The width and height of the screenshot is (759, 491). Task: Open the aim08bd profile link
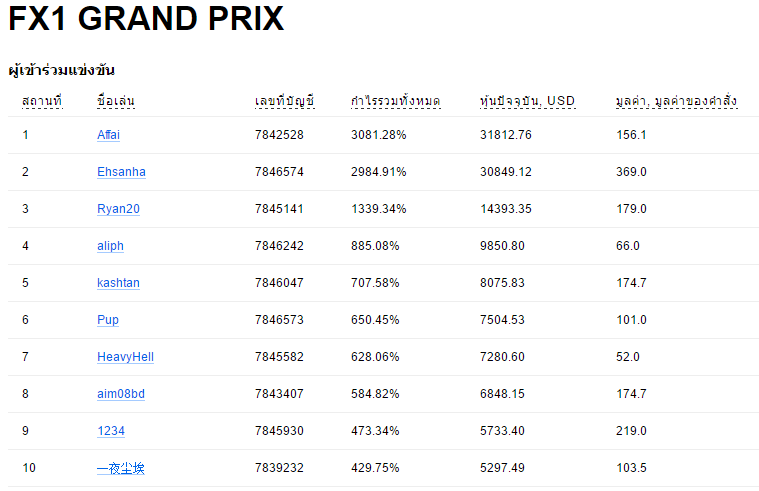121,394
